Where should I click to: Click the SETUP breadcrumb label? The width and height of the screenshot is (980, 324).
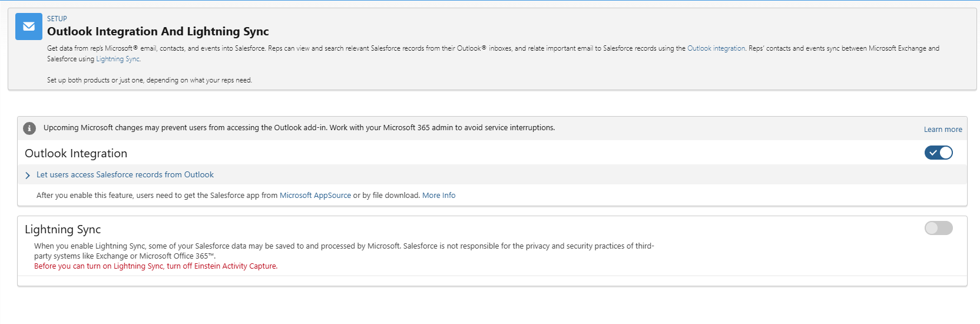[x=57, y=19]
